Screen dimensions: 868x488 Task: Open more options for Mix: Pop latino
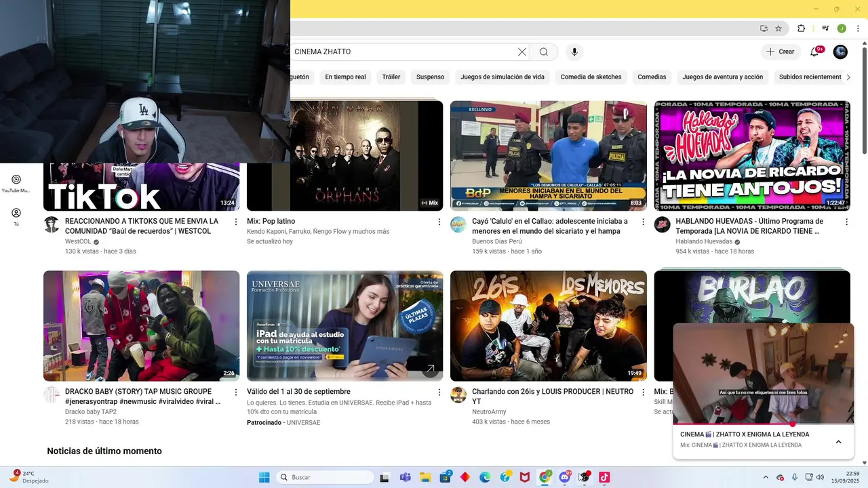click(439, 222)
